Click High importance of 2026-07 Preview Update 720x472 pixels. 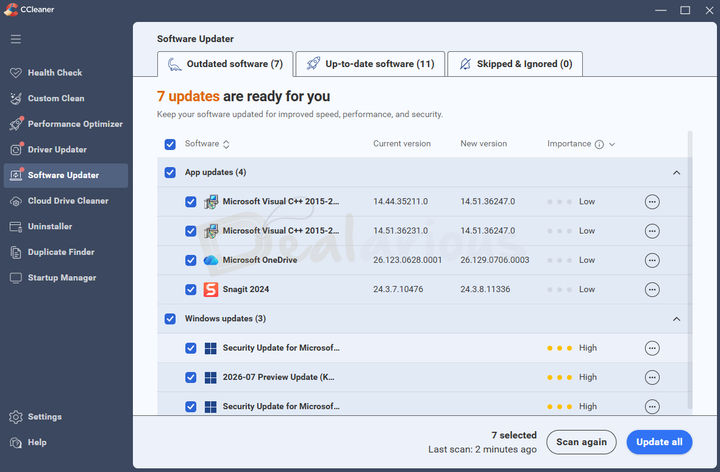point(572,377)
